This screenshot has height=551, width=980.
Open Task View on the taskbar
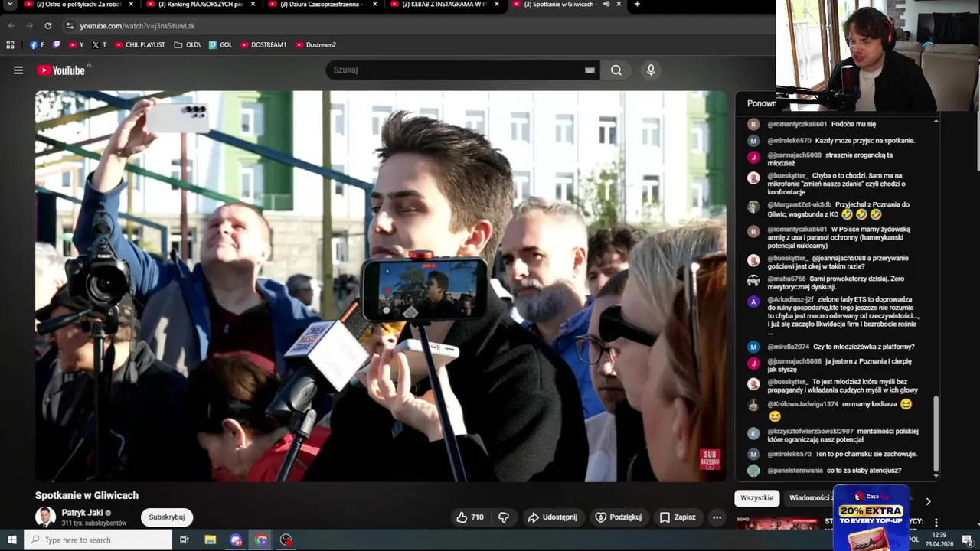[x=185, y=540]
